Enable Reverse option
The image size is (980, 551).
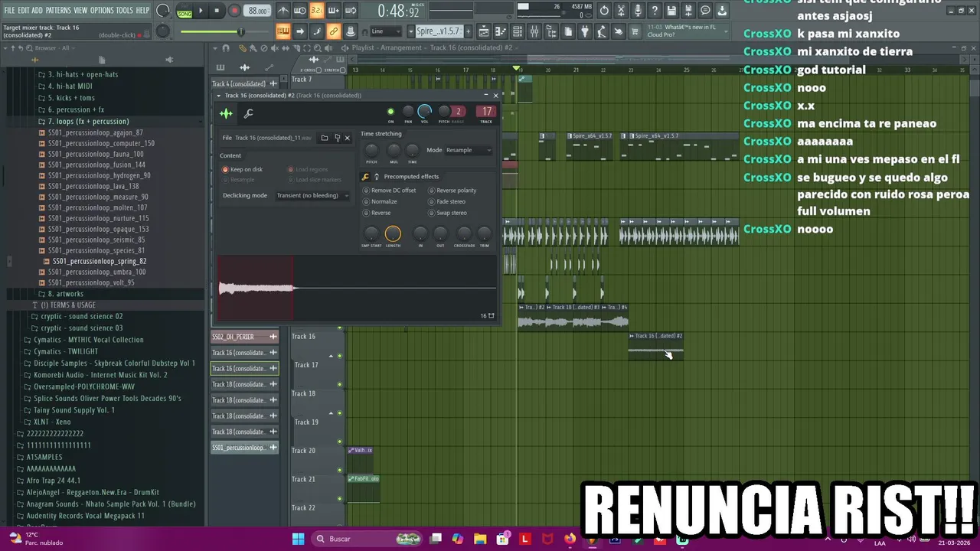[x=377, y=213]
